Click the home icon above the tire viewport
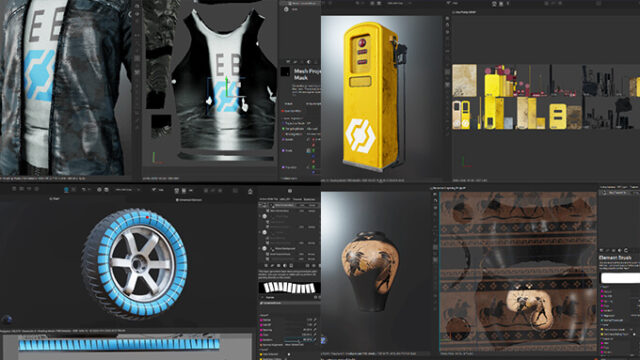Image resolution: width=640 pixels, height=360 pixels. coord(250,191)
